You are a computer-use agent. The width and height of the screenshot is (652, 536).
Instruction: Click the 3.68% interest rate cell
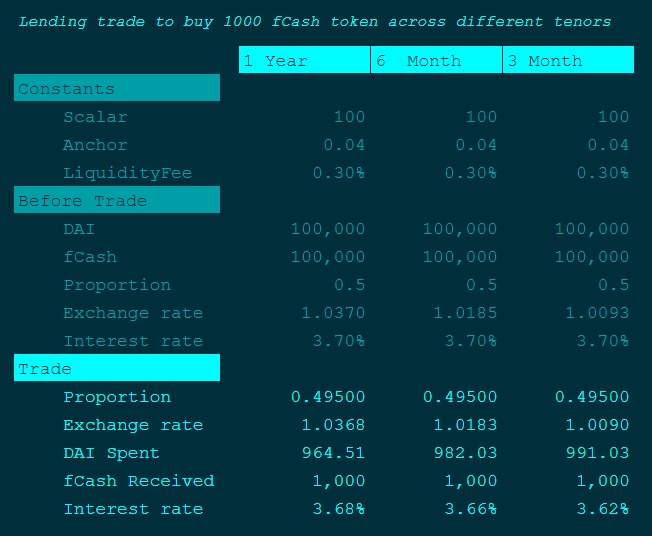click(x=339, y=509)
